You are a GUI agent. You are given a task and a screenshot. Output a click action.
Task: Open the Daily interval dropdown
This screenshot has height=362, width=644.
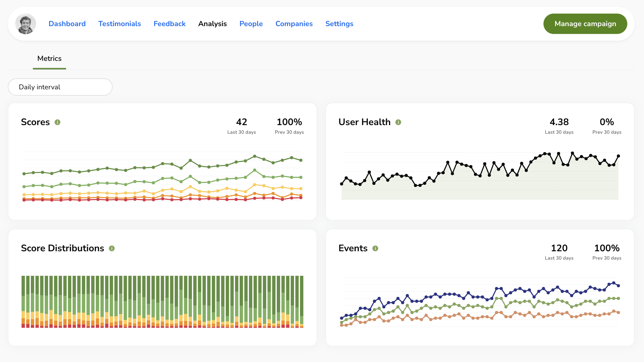coord(60,87)
